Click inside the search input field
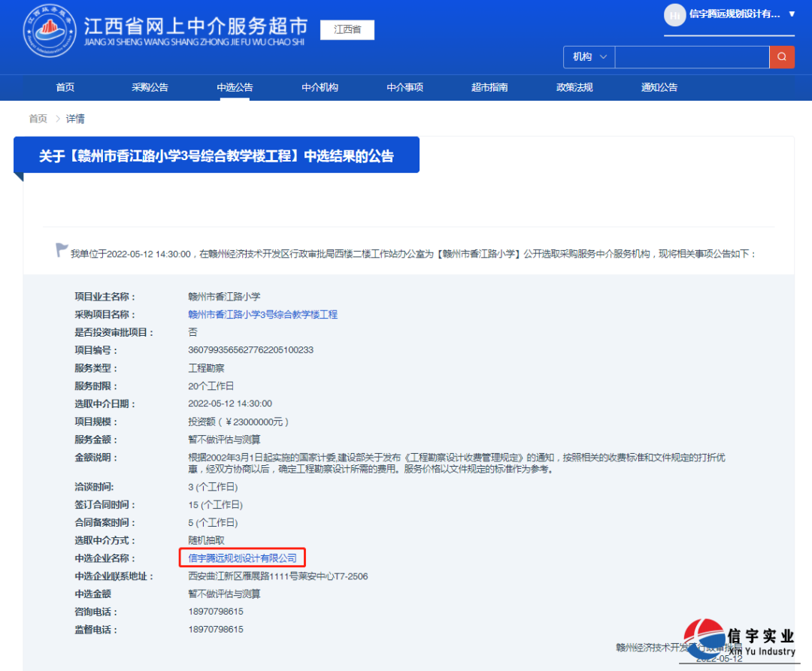The height and width of the screenshot is (671, 812). 692,56
